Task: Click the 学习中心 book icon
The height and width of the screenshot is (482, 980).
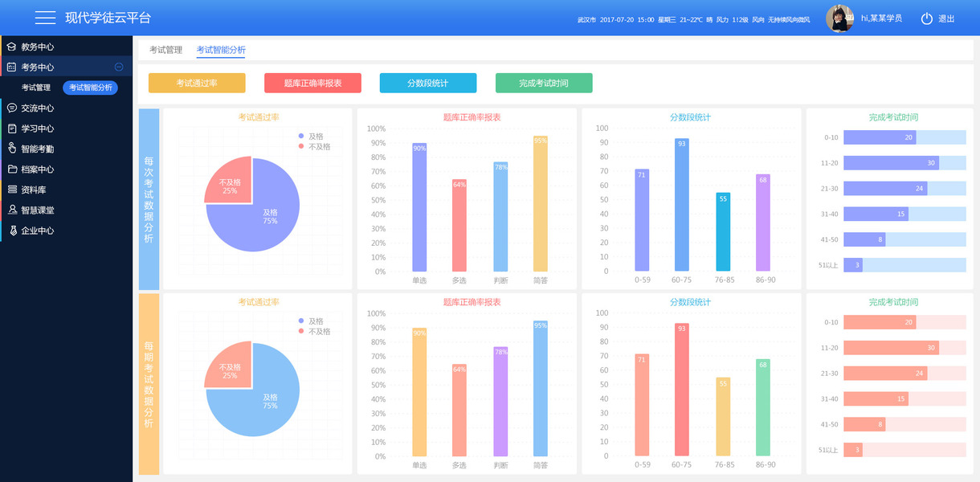Action: click(x=12, y=129)
